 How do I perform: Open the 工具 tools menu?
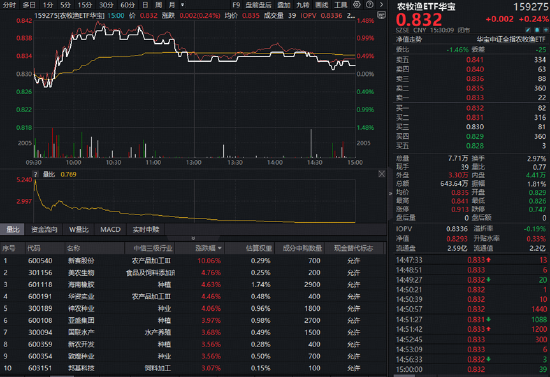tap(341, 5)
